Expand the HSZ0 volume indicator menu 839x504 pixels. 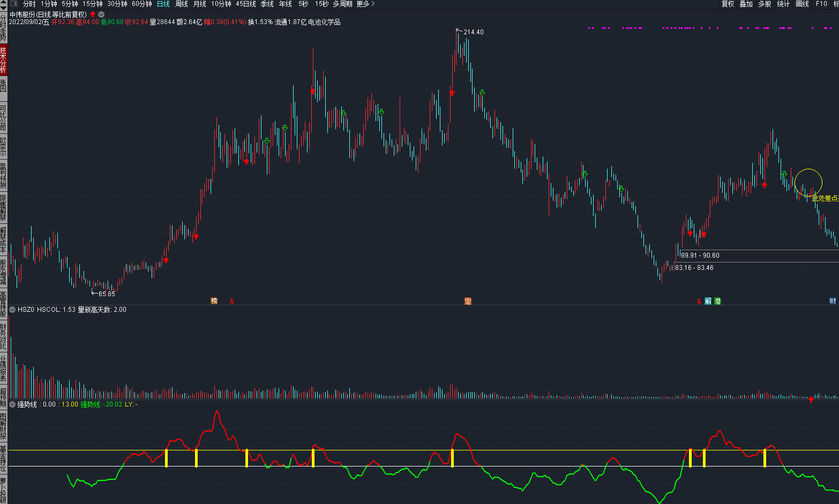pos(12,310)
